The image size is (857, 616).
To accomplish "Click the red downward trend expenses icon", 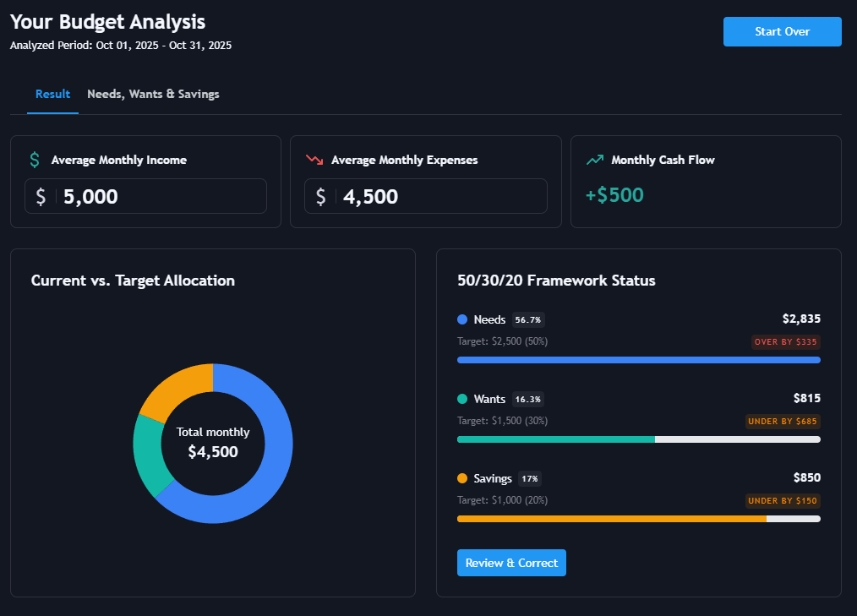I will coord(314,160).
